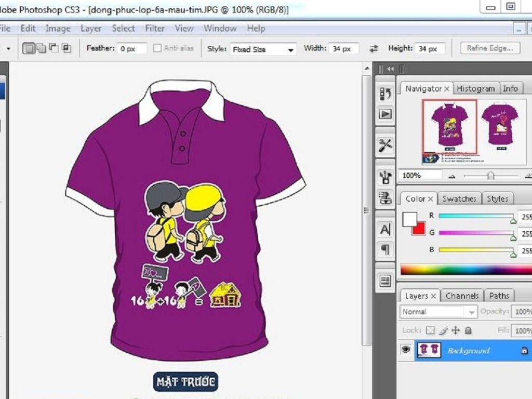Screen dimensions: 532x399
Task: Expand the collapsed panel dock double arrows
Action: [390, 69]
